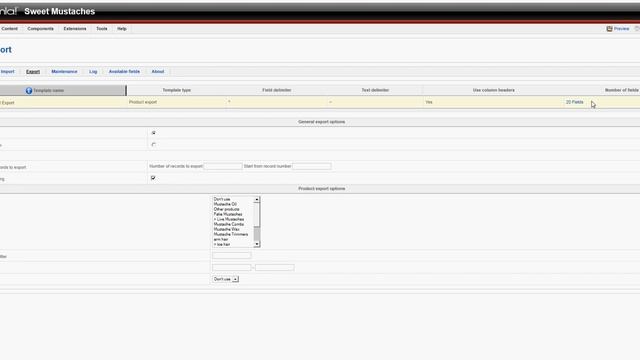The image size is (640, 360).
Task: Click the right field of the range pair
Action: pyautogui.click(x=274, y=267)
